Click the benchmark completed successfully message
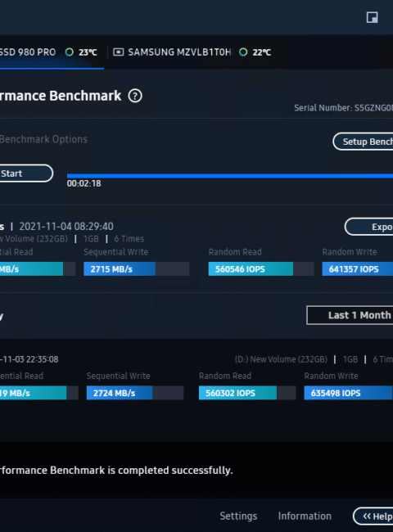Viewport: 393px width, 532px height. (x=116, y=471)
